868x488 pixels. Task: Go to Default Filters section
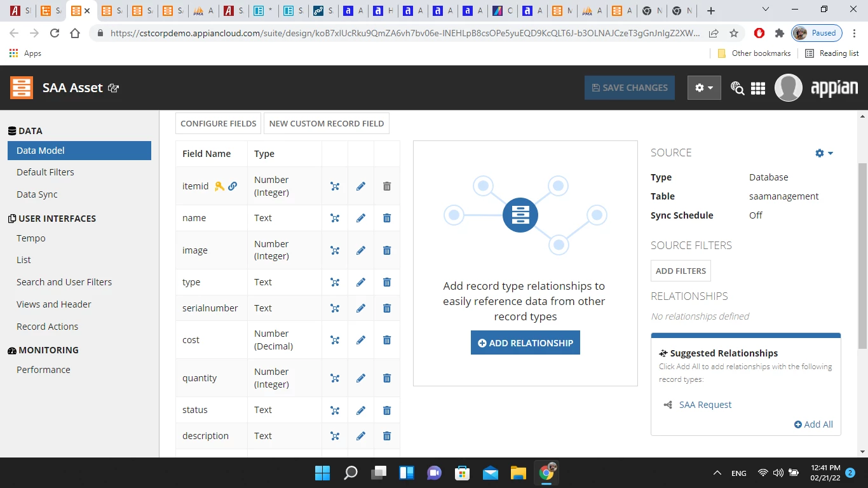tap(45, 172)
